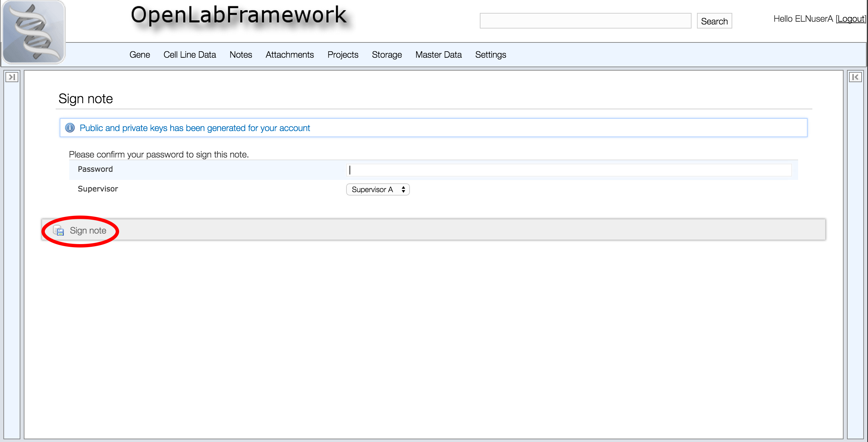
Task: Focus the Password input field
Action: click(x=569, y=170)
